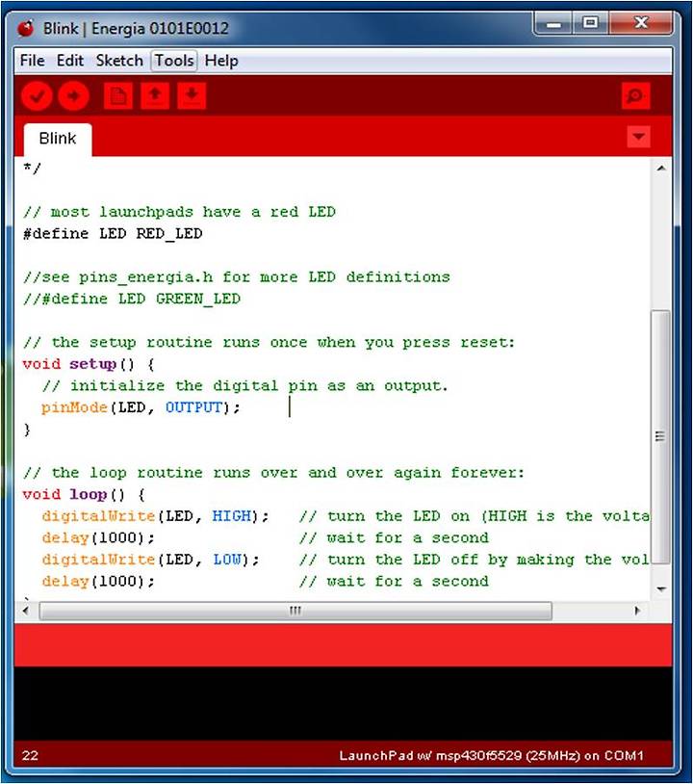Click the second 'delay(1000);' line
The width and height of the screenshot is (693, 784).
[x=98, y=582]
